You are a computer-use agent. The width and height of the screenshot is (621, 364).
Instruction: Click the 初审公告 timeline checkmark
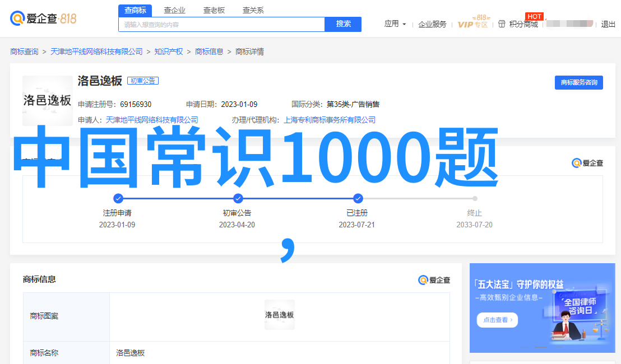click(x=238, y=198)
